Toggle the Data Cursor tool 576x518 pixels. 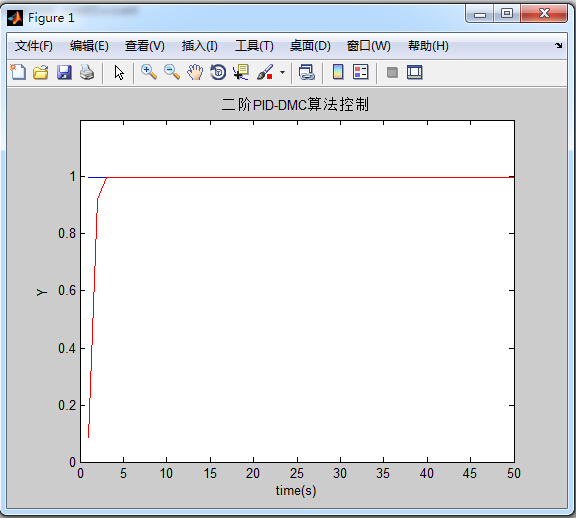pos(241,72)
